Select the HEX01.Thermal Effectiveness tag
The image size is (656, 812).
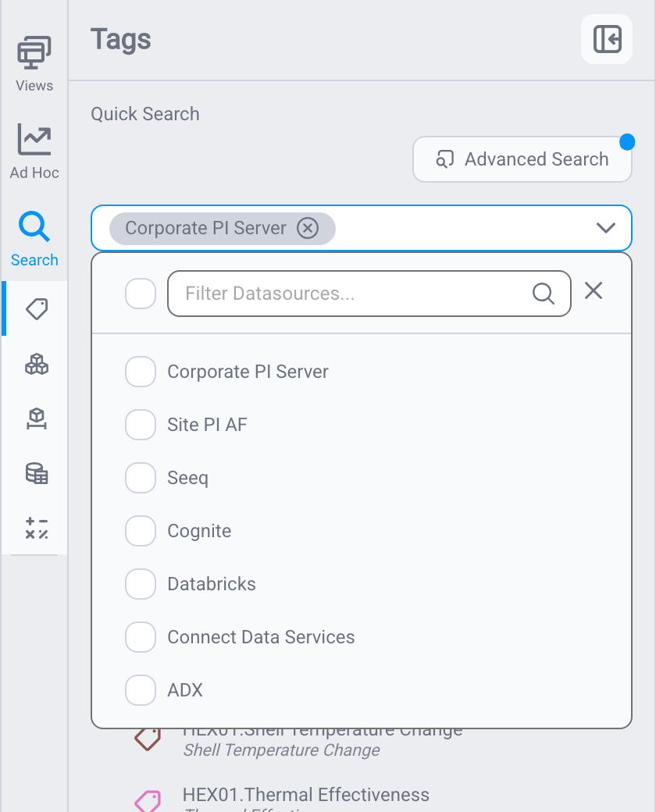305,794
